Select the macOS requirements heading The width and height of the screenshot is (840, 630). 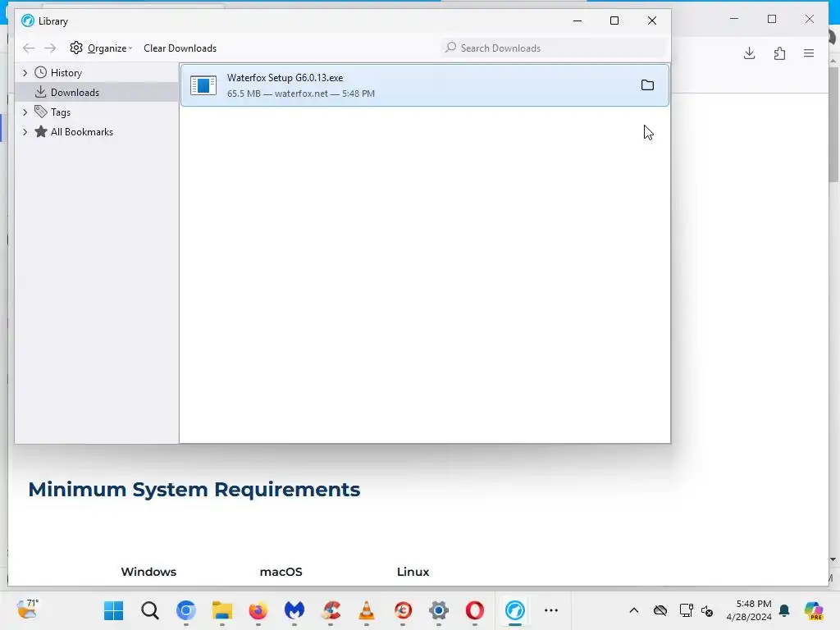click(281, 572)
